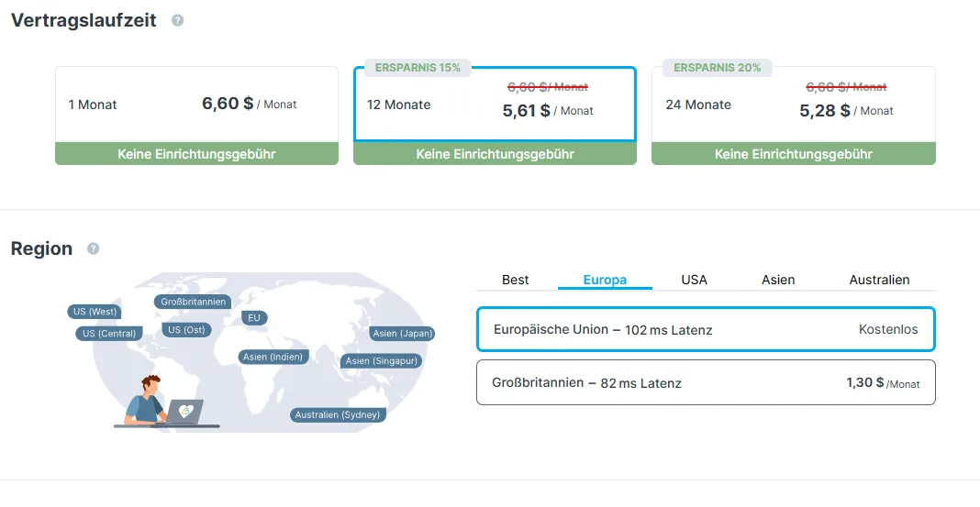The width and height of the screenshot is (980, 507).
Task: Click the Großbritannien map label
Action: (x=193, y=302)
